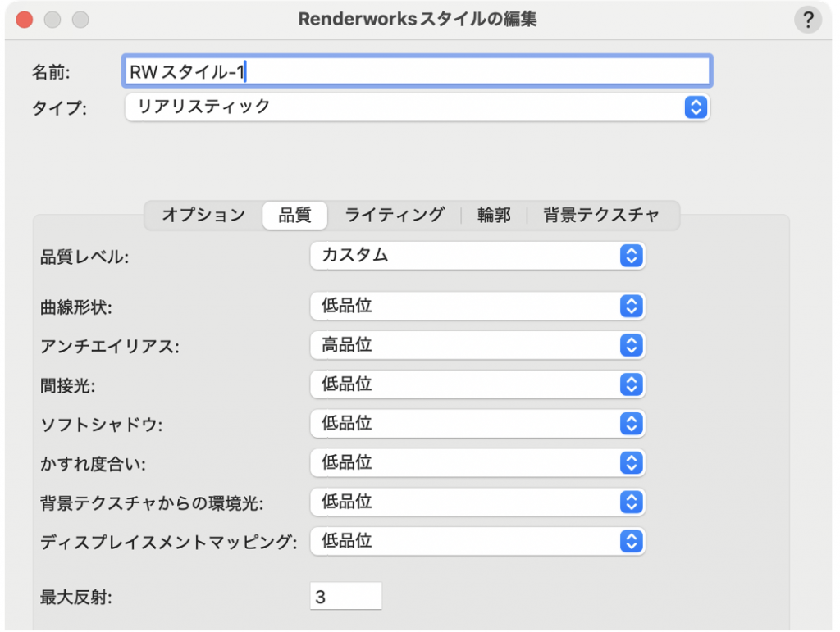
Task: Click the アンチエイリアス label text
Action: 110,347
